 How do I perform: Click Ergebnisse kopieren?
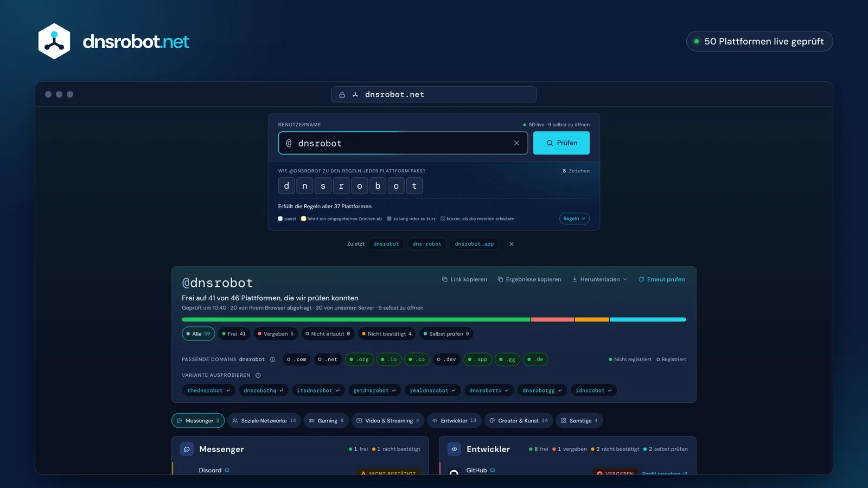tap(529, 279)
